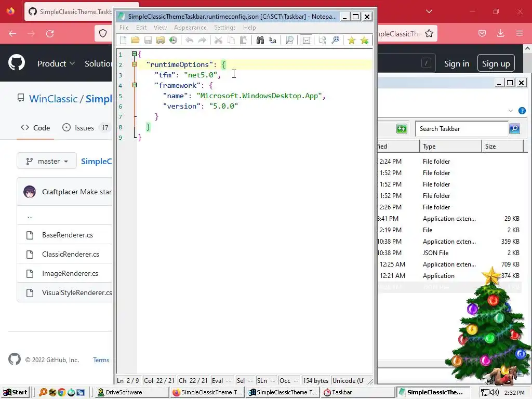
Task: Open the View menu in Notepad
Action: click(160, 28)
